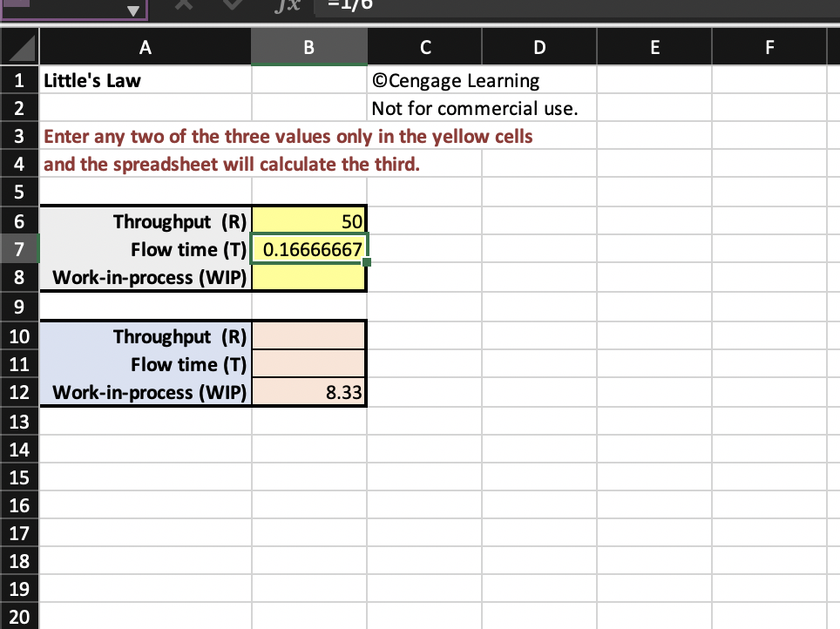The image size is (840, 629).
Task: Click the row 7 header
Action: [x=18, y=249]
